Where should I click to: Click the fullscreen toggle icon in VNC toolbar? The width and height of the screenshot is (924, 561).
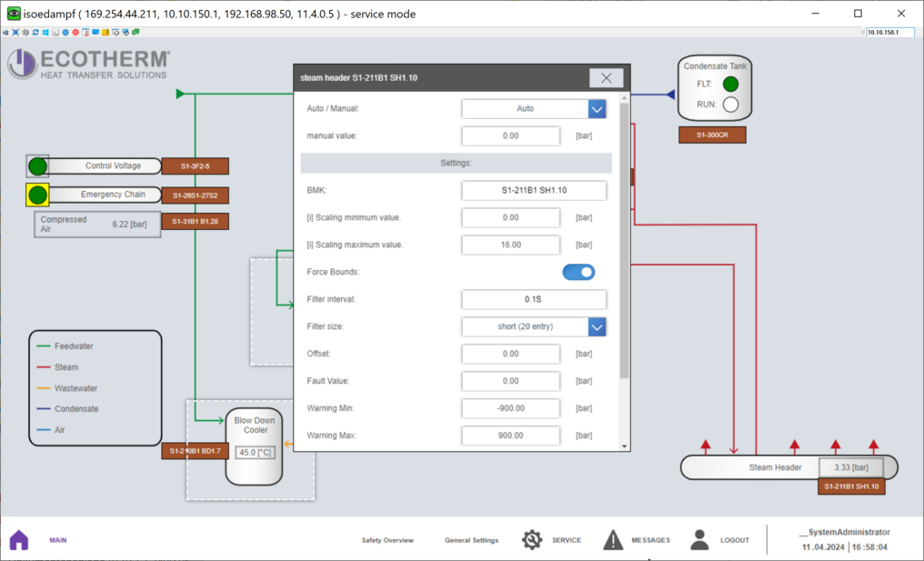[x=15, y=33]
